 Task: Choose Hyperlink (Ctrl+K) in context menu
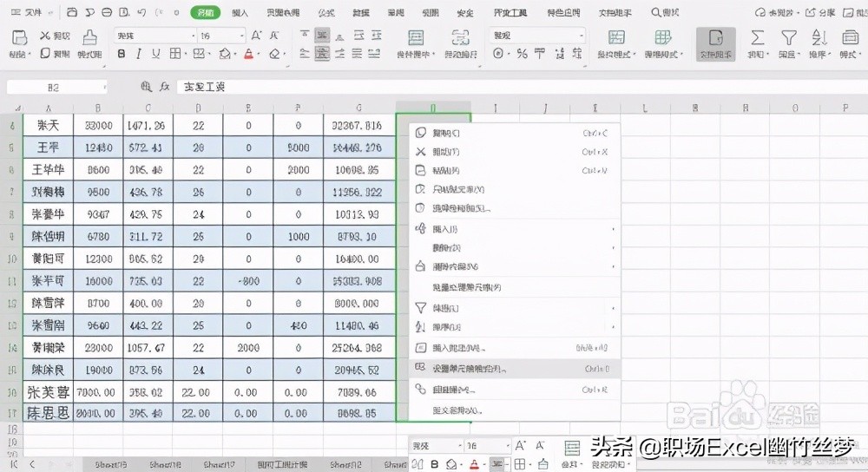(x=514, y=390)
